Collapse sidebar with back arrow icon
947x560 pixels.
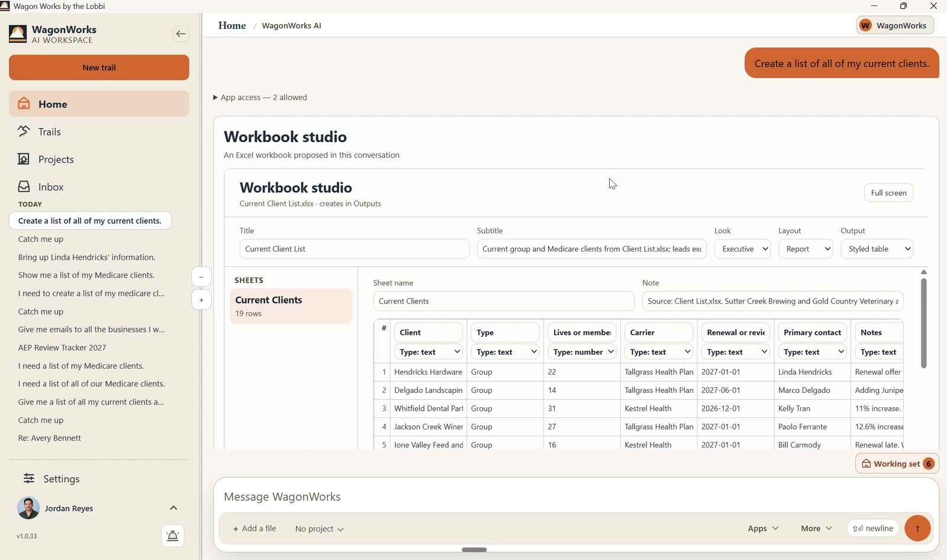[181, 34]
